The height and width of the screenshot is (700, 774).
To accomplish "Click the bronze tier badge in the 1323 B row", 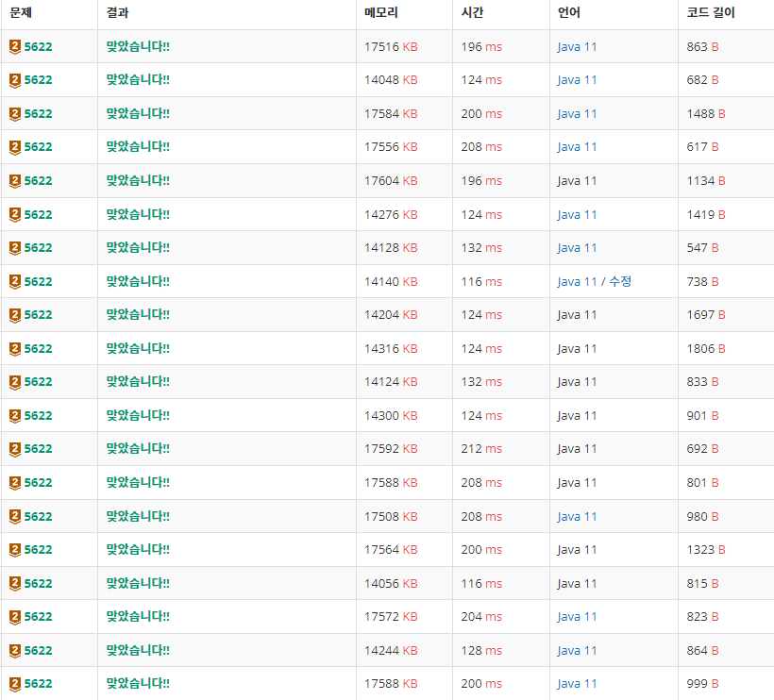I will coord(15,550).
